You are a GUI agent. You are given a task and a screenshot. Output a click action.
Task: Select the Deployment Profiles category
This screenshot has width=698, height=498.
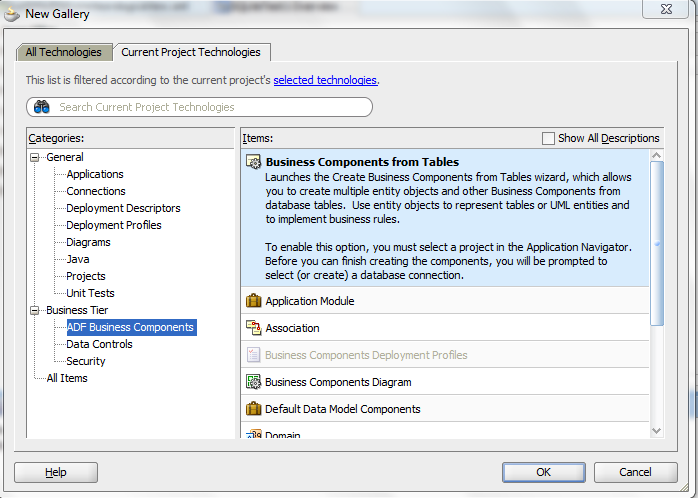tap(114, 225)
